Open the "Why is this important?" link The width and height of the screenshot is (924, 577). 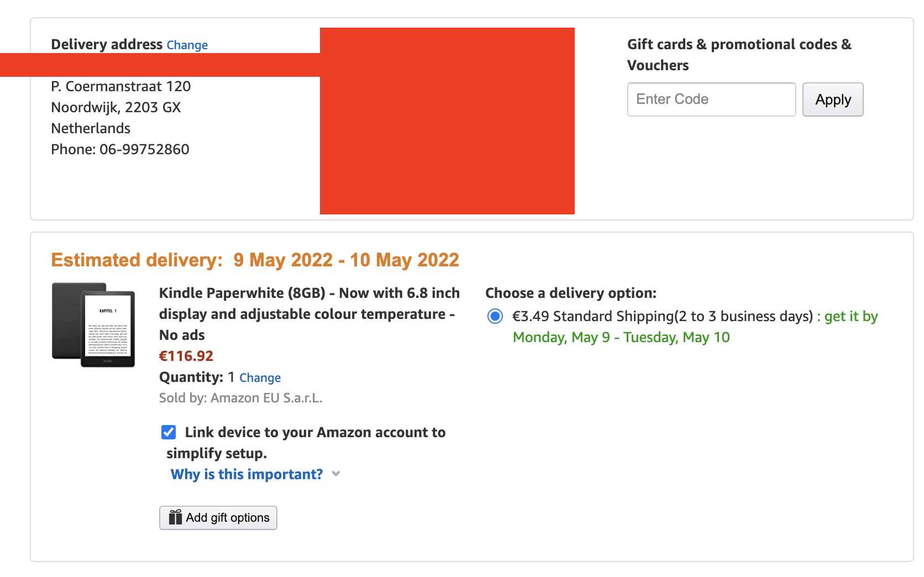[246, 474]
